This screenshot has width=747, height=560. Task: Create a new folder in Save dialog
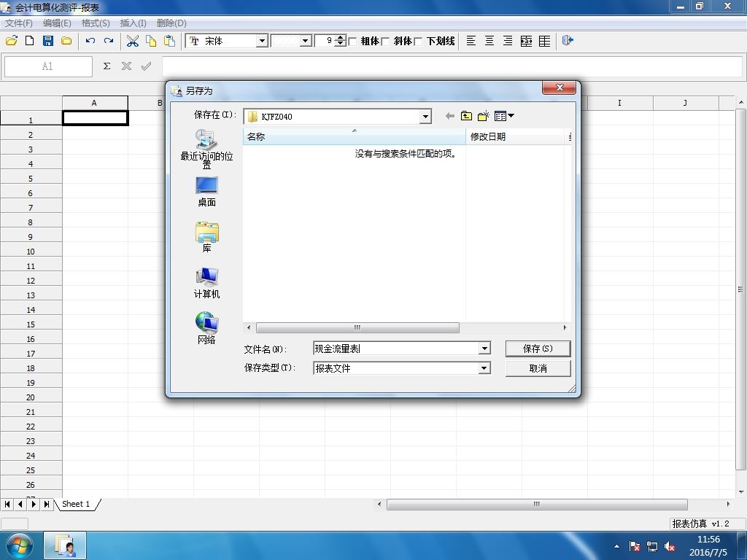coord(484,116)
